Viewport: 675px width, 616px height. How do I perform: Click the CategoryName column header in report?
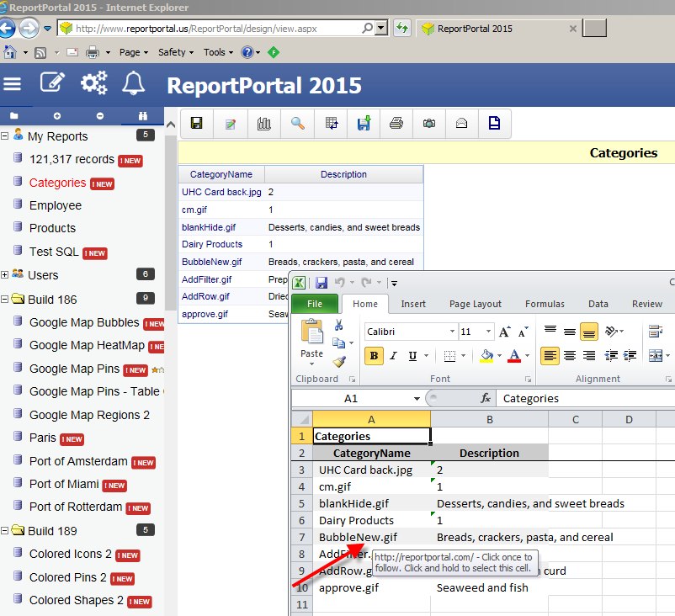(221, 174)
